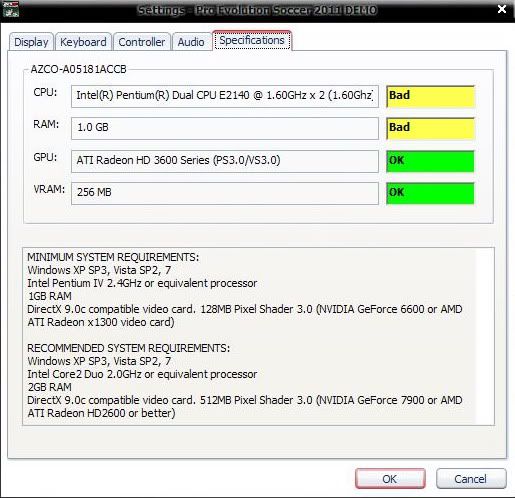Image resolution: width=515 pixels, height=498 pixels.
Task: Click the AZCO-A05181ACCB group label
Action: point(78,69)
